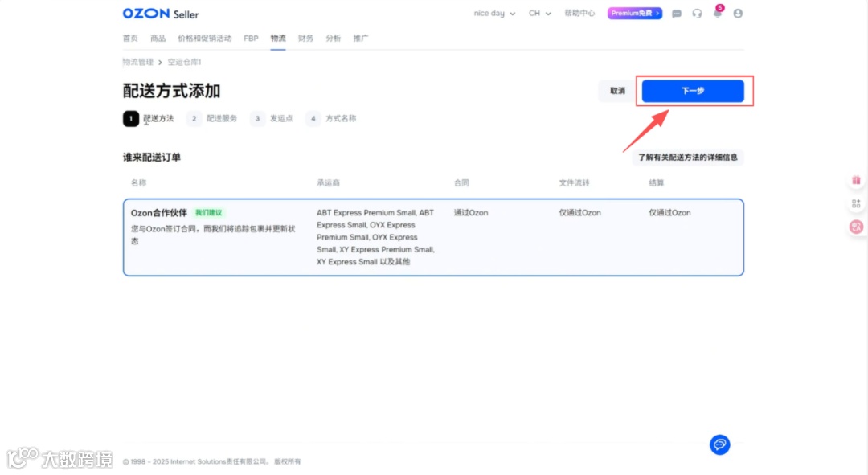This screenshot has width=868, height=475.
Task: Click the 空运仓库1 breadcrumb link
Action: [184, 62]
